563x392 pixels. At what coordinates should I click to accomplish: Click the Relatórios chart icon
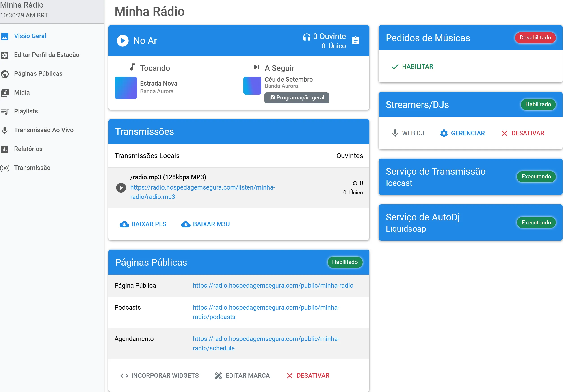click(5, 149)
